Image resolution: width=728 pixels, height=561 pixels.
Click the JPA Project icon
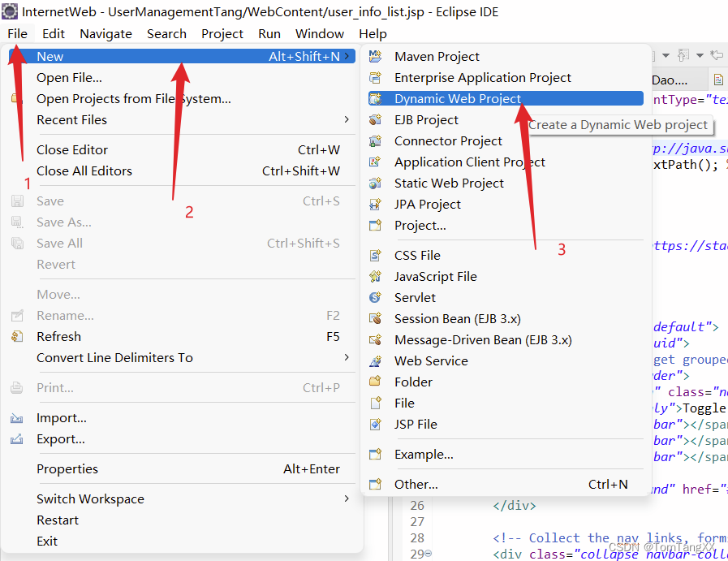tap(375, 204)
